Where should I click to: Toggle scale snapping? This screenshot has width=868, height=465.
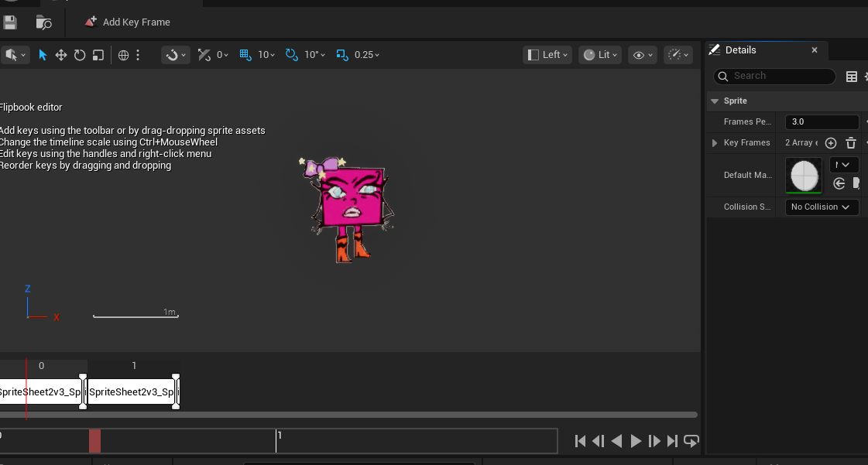point(341,55)
